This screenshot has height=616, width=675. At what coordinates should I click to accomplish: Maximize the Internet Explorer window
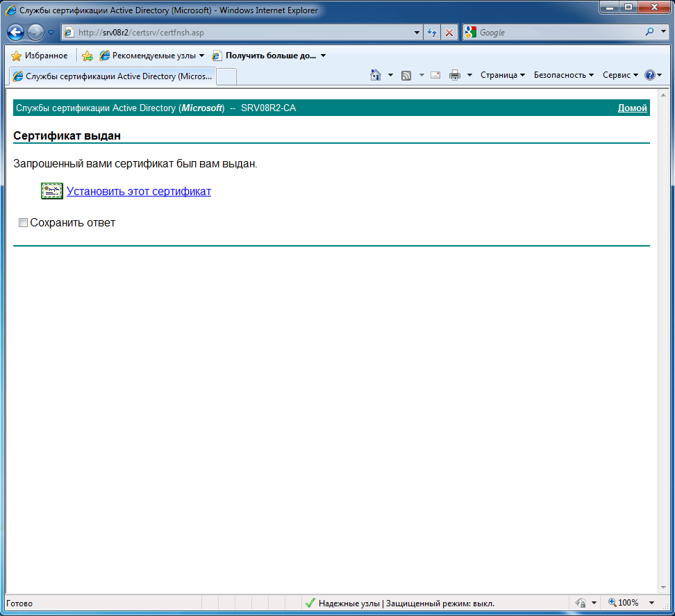pyautogui.click(x=628, y=7)
